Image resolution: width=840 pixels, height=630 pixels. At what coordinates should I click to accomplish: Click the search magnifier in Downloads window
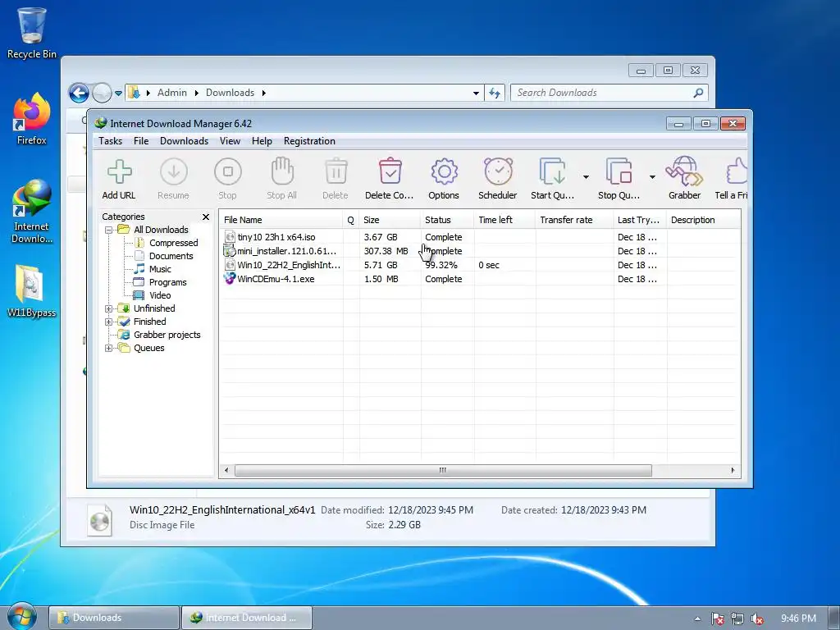698,93
